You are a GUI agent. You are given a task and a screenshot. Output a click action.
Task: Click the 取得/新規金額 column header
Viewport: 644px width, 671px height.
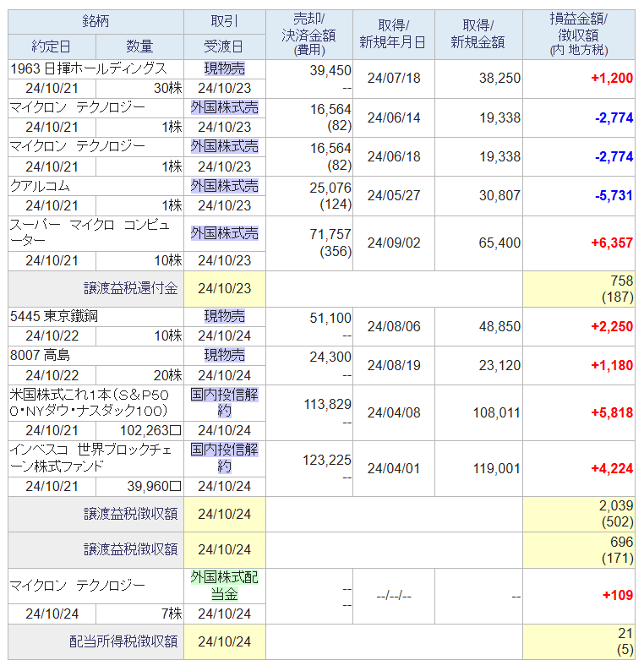[x=478, y=35]
